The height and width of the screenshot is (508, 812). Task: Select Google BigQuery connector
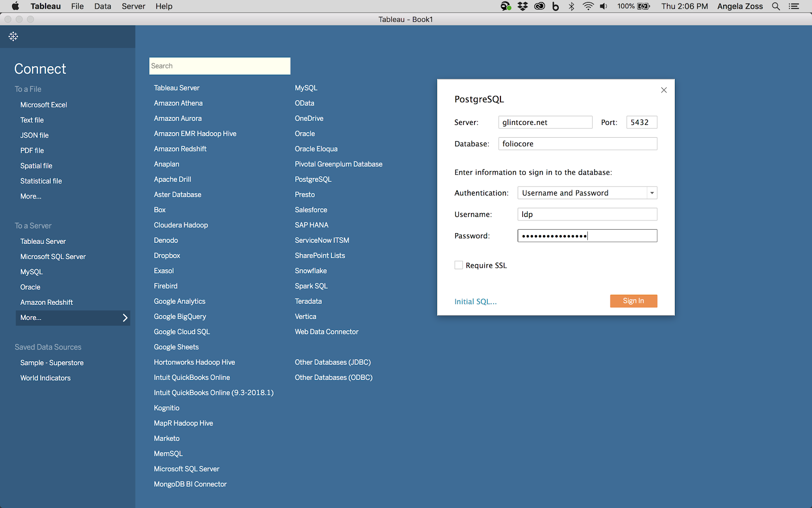180,316
